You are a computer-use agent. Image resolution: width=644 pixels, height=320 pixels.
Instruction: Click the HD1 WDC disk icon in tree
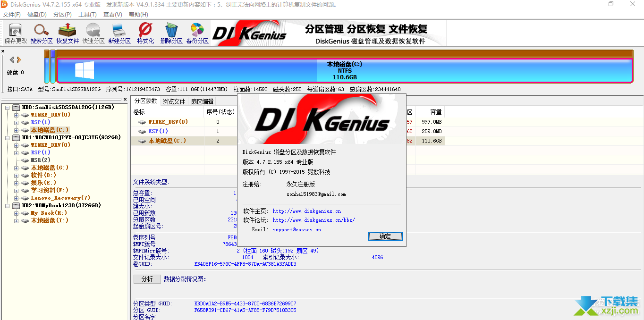click(x=16, y=137)
